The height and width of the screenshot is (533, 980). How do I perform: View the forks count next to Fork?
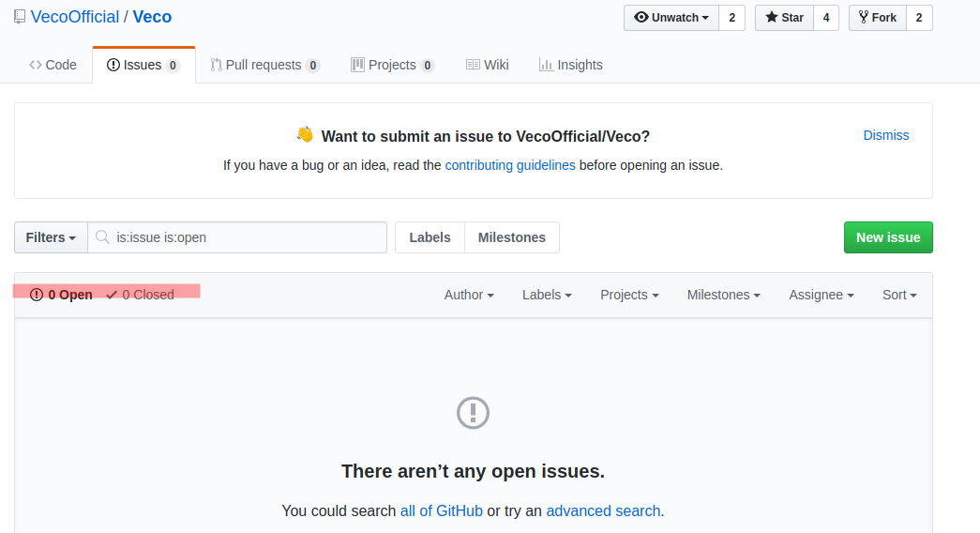919,18
